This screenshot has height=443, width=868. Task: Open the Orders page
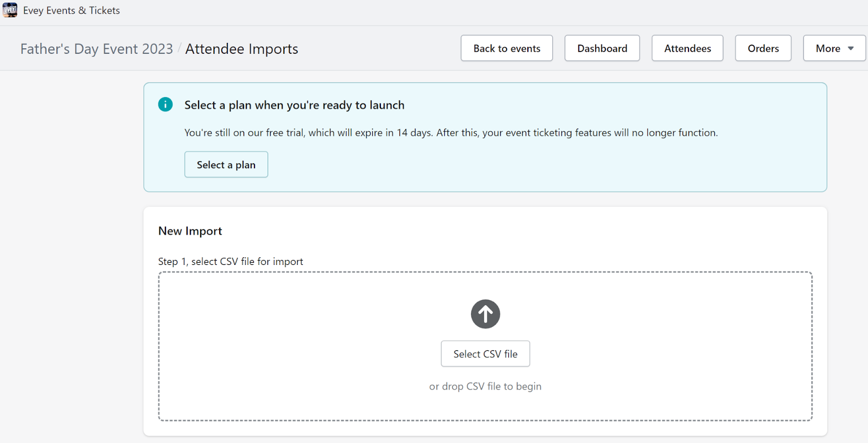click(x=763, y=48)
